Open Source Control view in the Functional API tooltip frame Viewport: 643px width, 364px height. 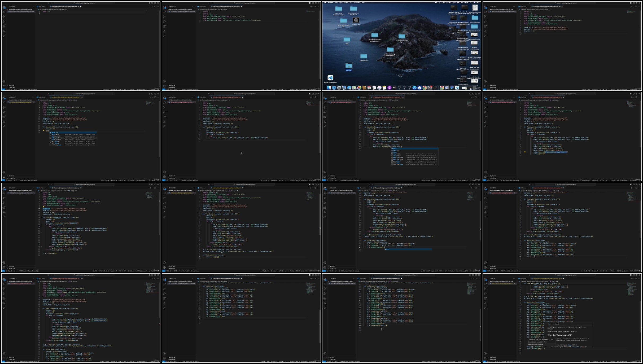tap(485, 288)
